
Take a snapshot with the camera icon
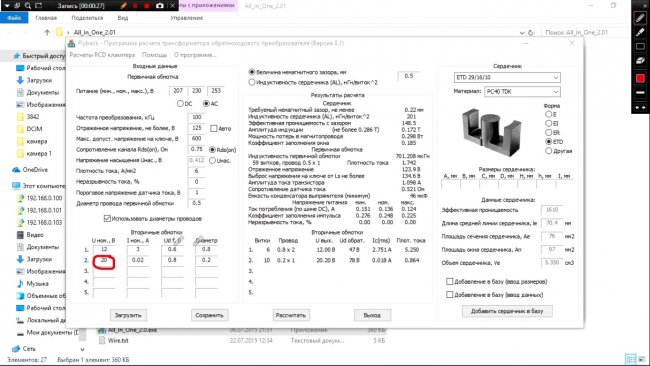click(x=160, y=6)
